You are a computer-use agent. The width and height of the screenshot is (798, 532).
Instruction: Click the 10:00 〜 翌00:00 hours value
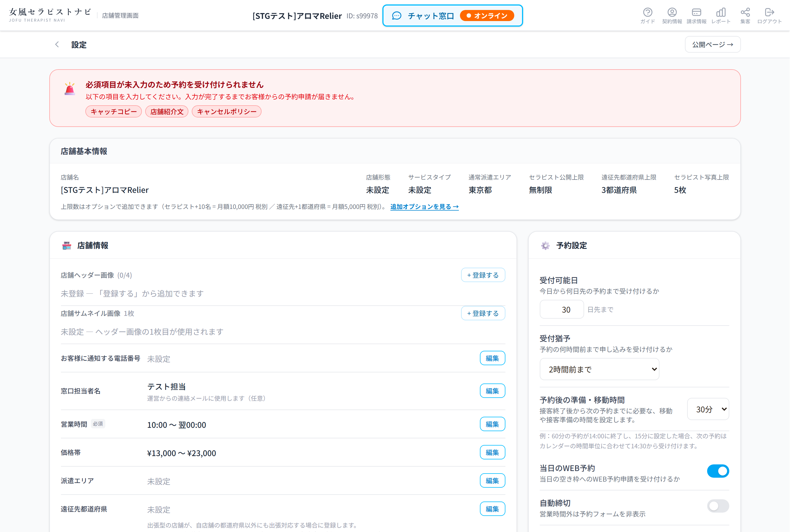coord(178,429)
